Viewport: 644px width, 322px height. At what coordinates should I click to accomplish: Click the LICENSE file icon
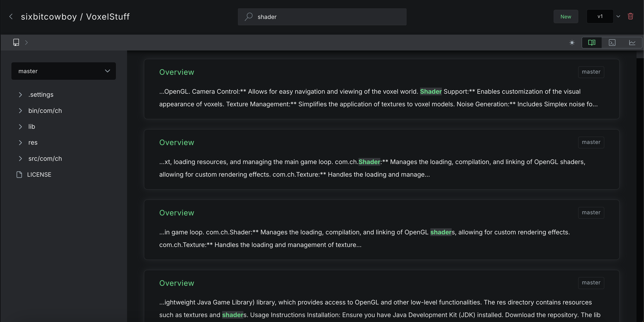(19, 175)
